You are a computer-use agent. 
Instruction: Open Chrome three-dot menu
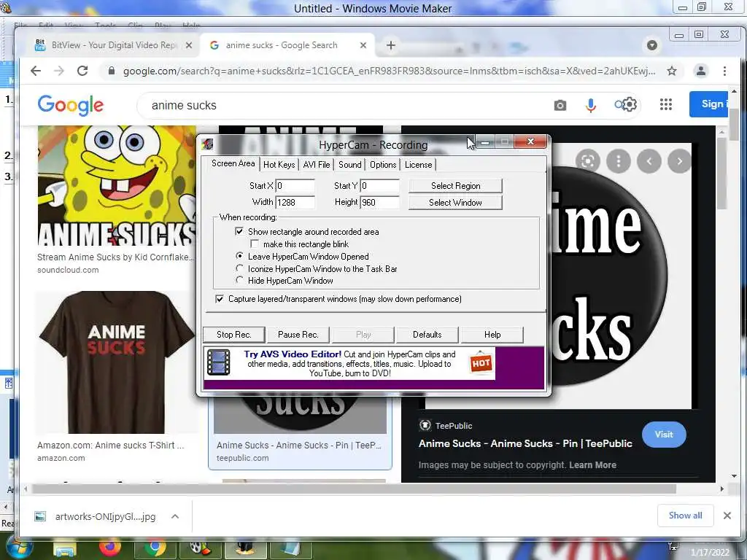(724, 71)
